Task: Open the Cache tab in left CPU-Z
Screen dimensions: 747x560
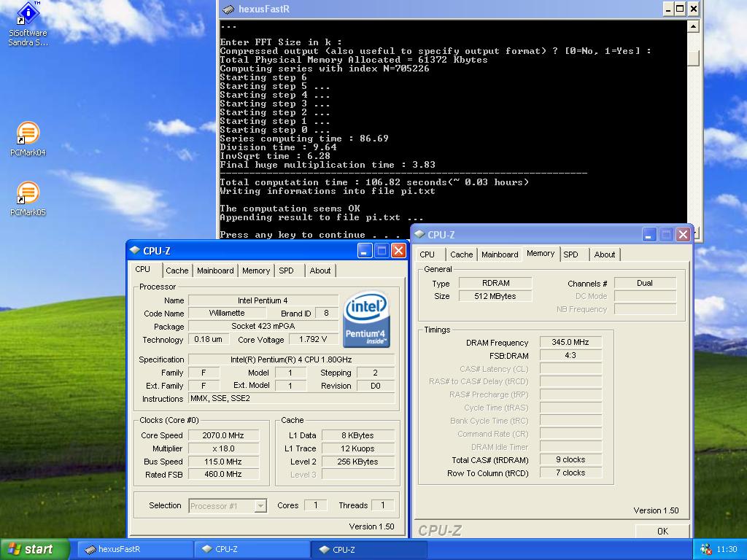Action: pos(177,271)
